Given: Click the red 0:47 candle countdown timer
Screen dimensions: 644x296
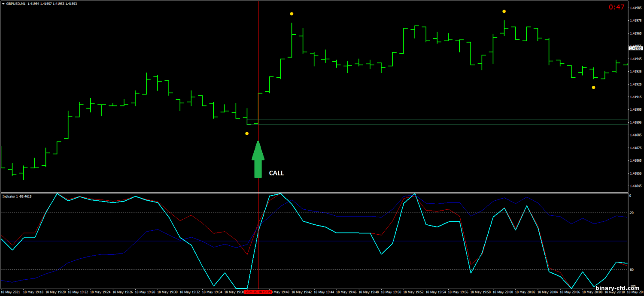Looking at the screenshot, I should [617, 7].
